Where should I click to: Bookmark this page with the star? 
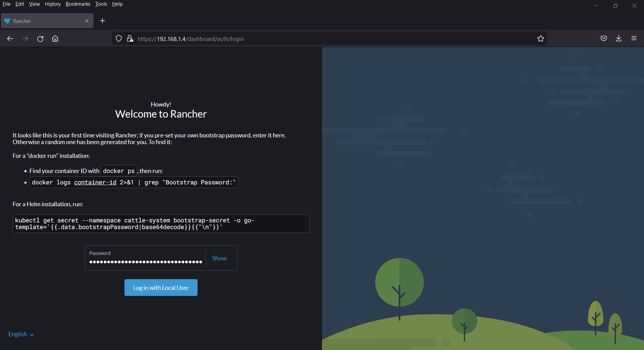pos(541,39)
